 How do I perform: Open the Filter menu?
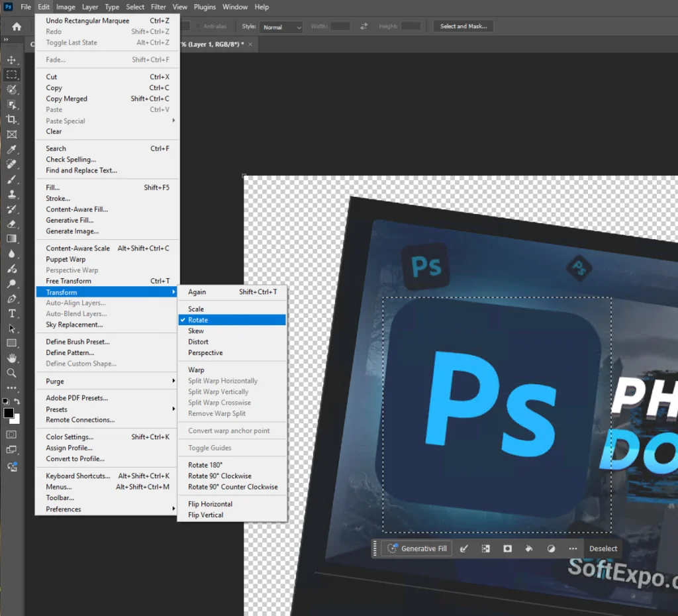tap(158, 7)
